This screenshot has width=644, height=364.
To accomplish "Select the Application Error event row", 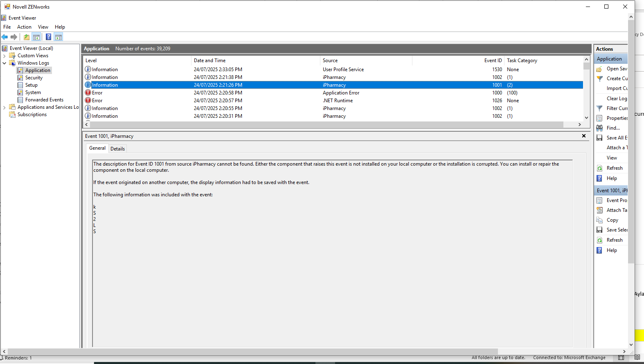I will tap(333, 93).
